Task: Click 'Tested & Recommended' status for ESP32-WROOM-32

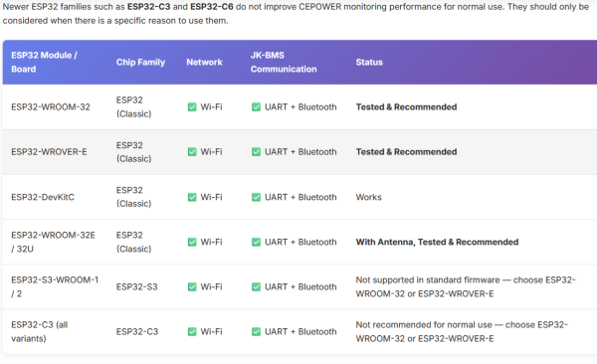Action: click(x=406, y=107)
